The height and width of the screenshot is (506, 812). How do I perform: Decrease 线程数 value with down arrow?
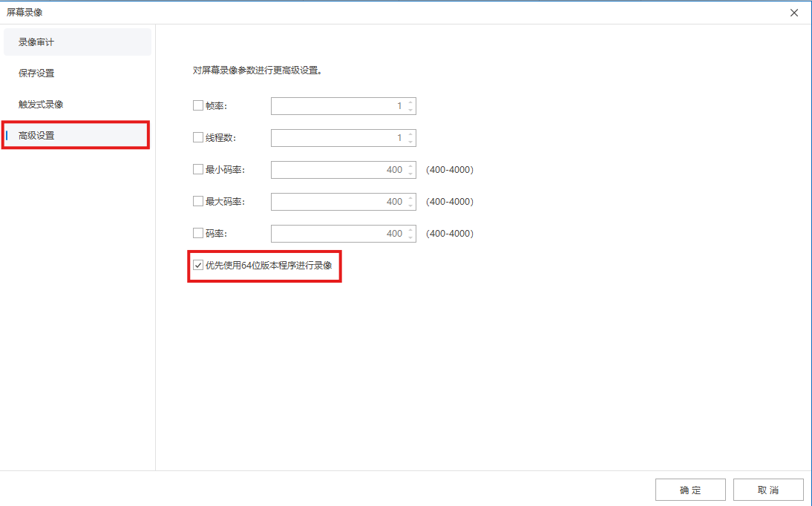click(410, 142)
